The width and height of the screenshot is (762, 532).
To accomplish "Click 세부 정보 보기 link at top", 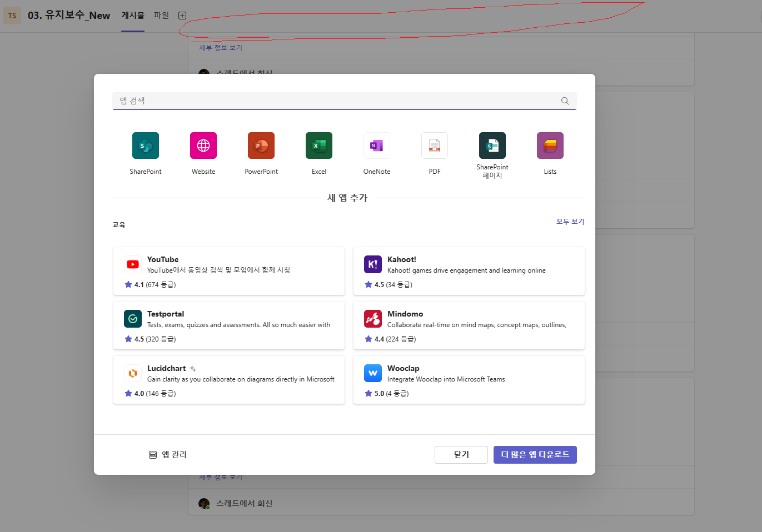I will (x=221, y=48).
